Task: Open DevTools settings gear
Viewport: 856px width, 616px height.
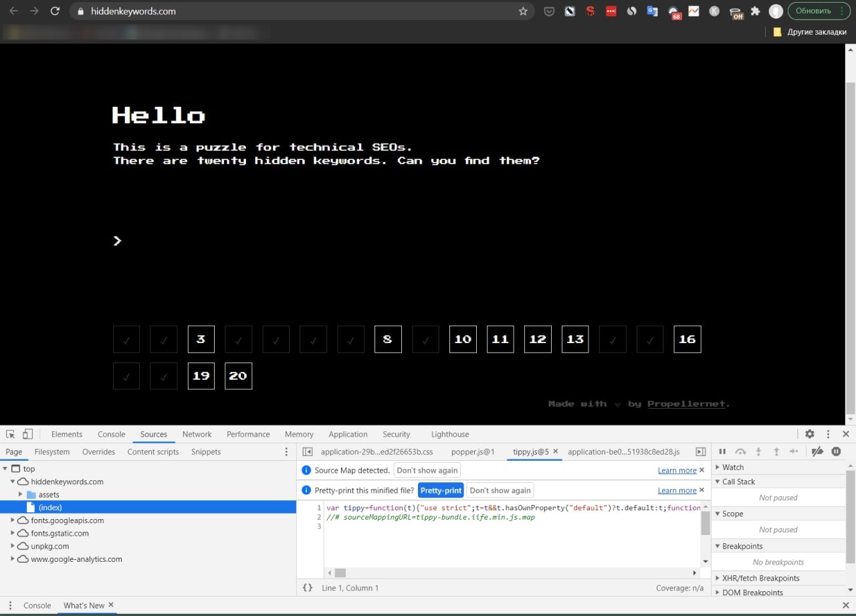Action: [x=810, y=434]
